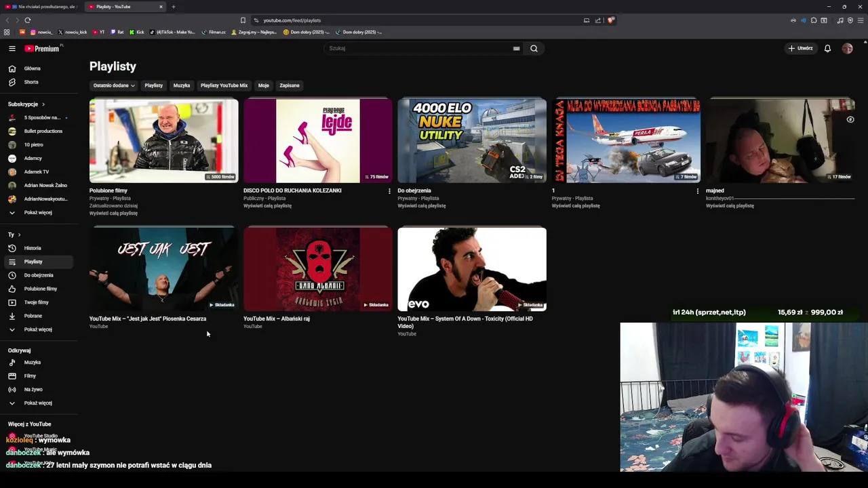Open the DISCO POLO lejde playlist thumbnail
868x488 pixels.
tap(317, 141)
